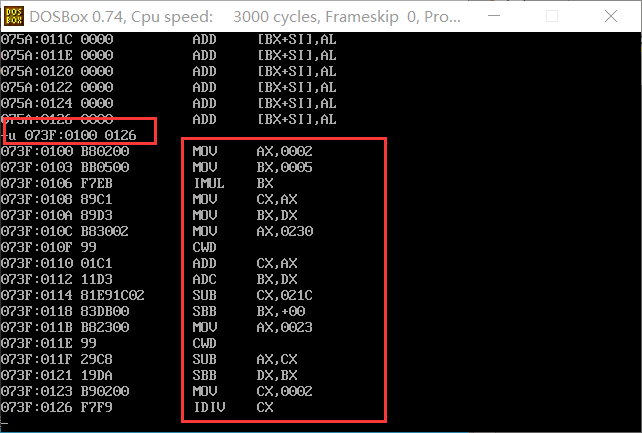Click address 073F:0112 11D3
Image resolution: width=642 pixels, height=433 pixels.
pyautogui.click(x=57, y=279)
